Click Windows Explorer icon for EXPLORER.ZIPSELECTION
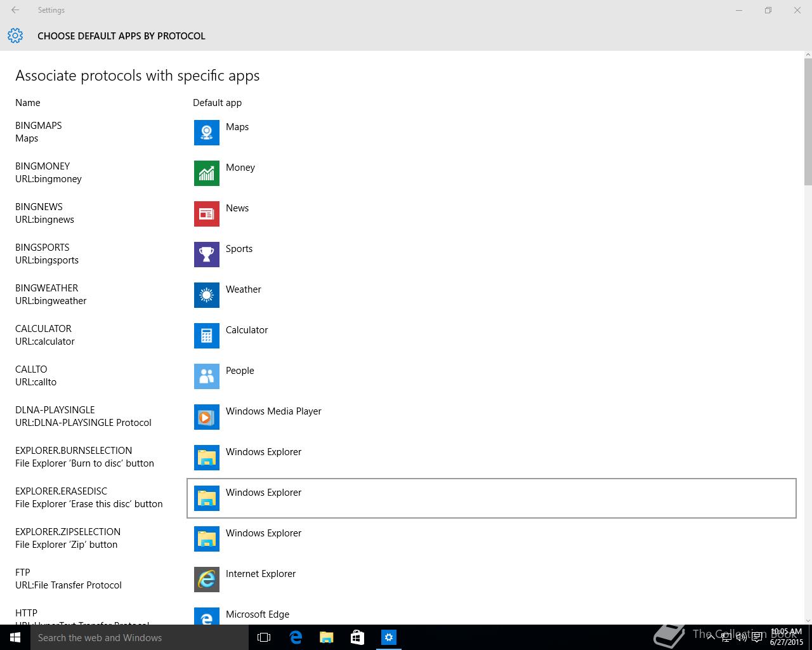This screenshot has width=812, height=650. coord(207,539)
